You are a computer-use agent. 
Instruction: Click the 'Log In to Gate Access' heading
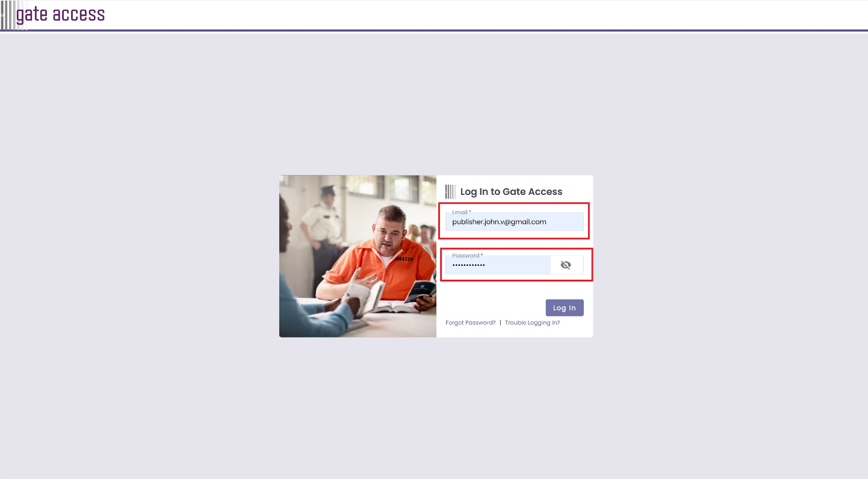point(511,192)
